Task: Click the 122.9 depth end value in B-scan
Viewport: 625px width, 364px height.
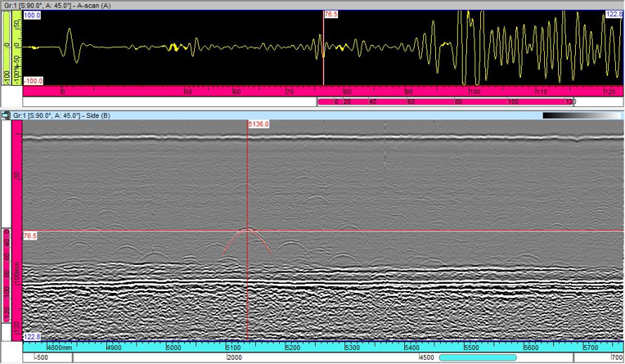Action: (32, 336)
